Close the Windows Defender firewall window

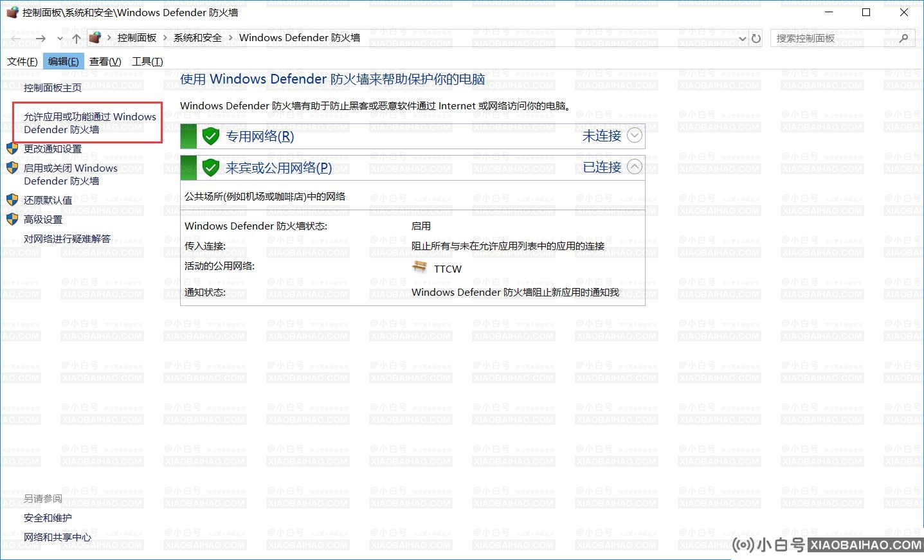(x=903, y=12)
